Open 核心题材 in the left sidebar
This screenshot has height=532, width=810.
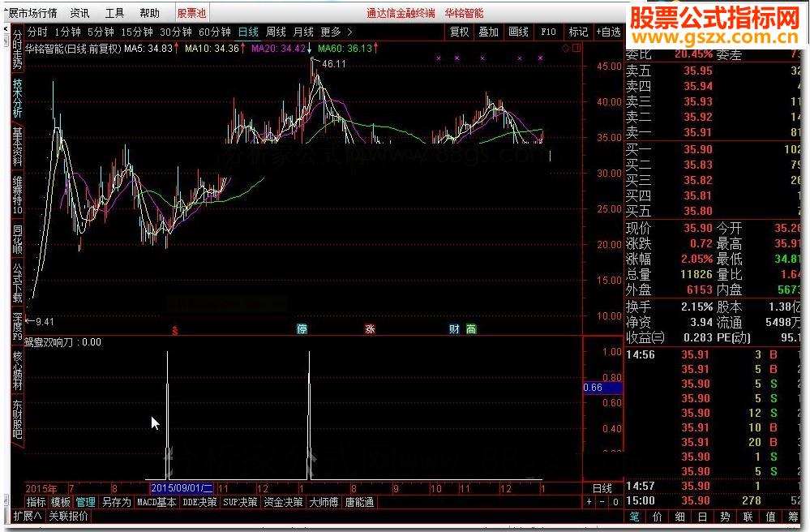pos(17,371)
